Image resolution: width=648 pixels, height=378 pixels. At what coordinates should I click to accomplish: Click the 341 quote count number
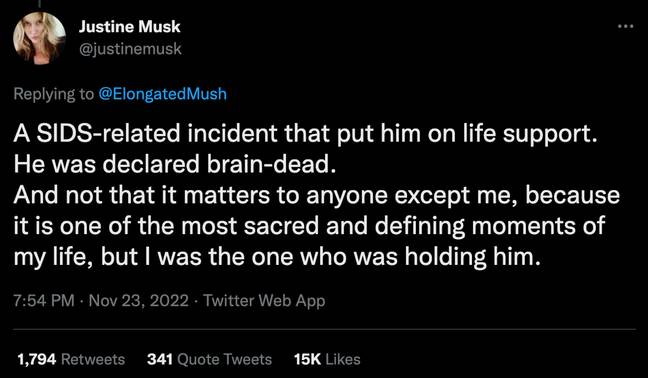160,359
